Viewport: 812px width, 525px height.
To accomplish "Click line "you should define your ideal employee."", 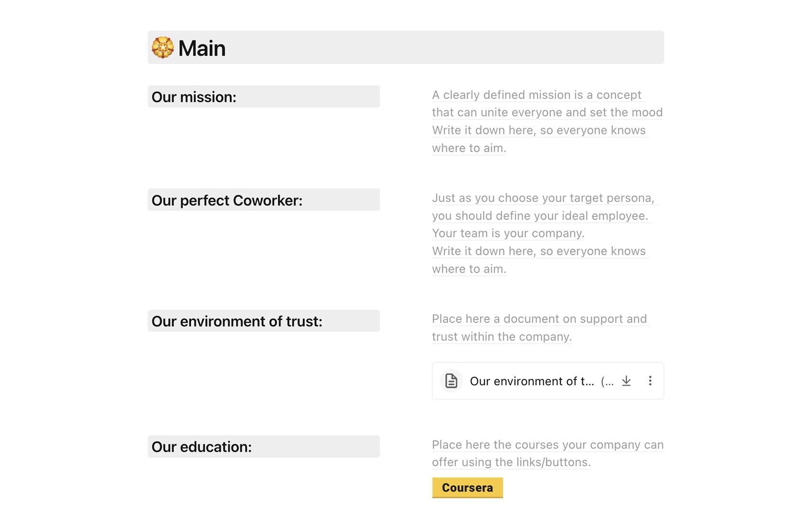I will click(540, 216).
